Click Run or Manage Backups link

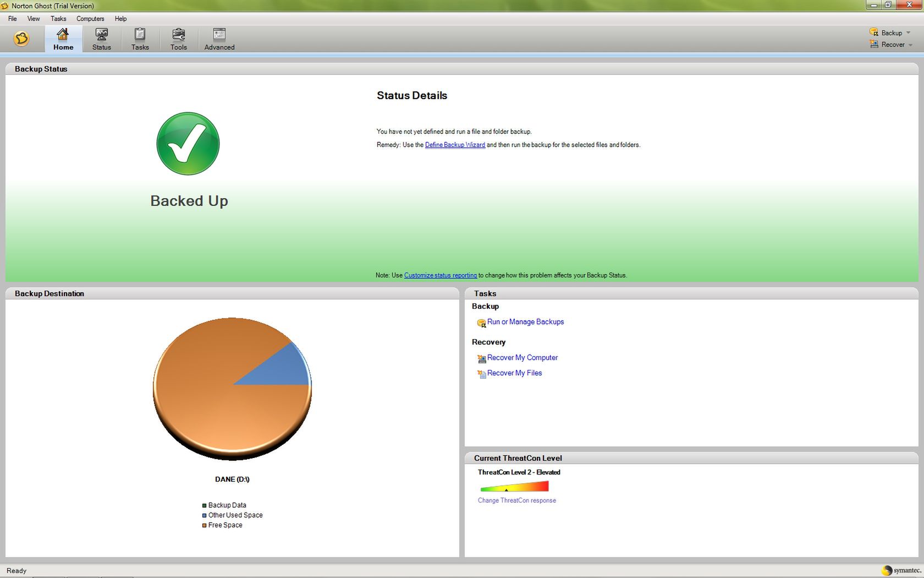(x=525, y=322)
